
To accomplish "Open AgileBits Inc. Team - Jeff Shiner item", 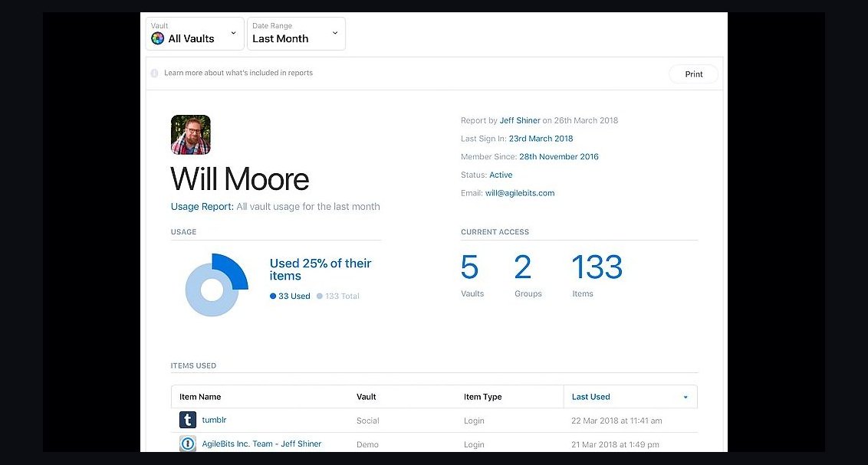I will point(261,444).
